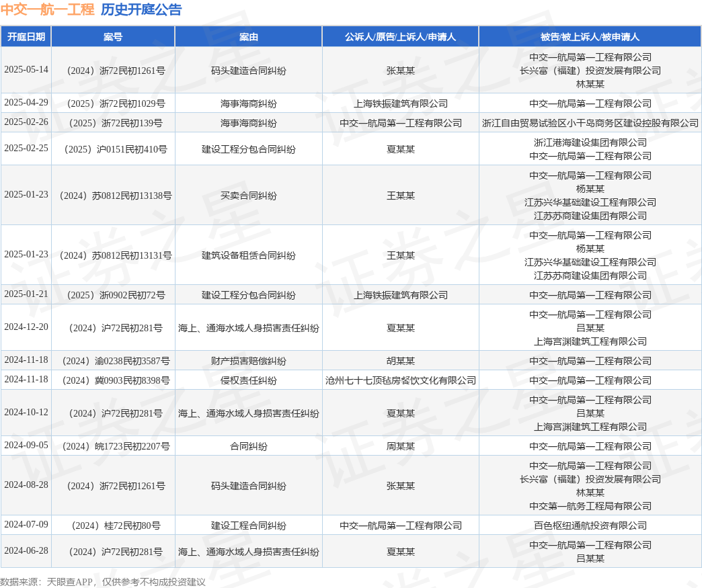Click the 案由 column header
The height and width of the screenshot is (588, 702).
coord(249,37)
